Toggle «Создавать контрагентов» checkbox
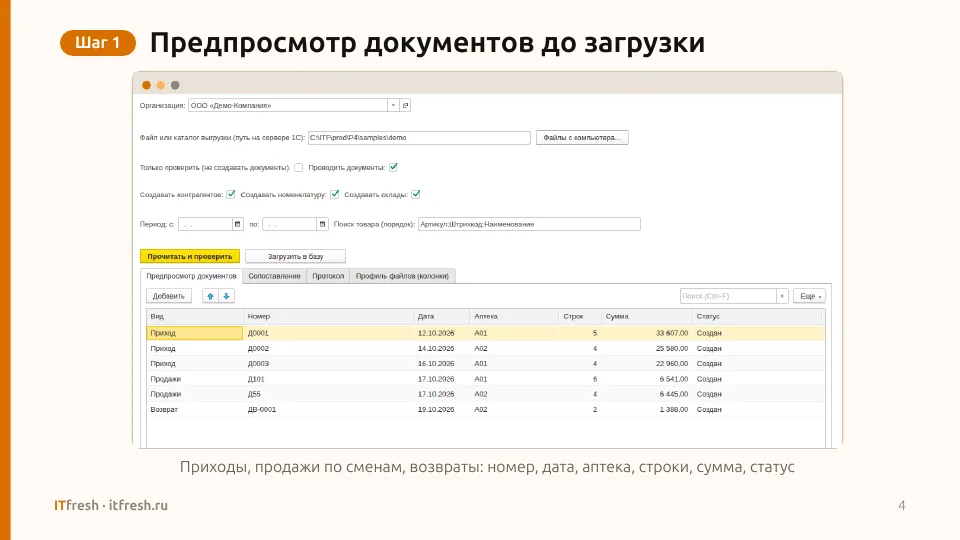 [x=231, y=194]
